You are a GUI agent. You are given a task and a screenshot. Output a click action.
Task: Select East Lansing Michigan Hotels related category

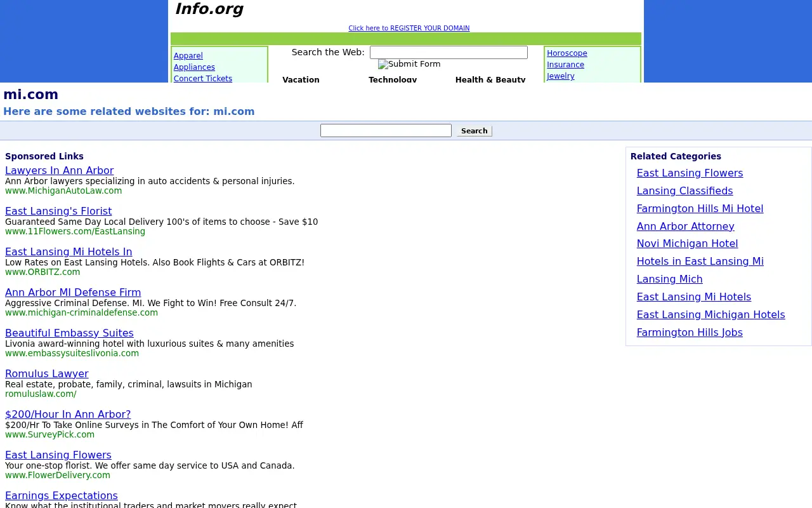710,314
